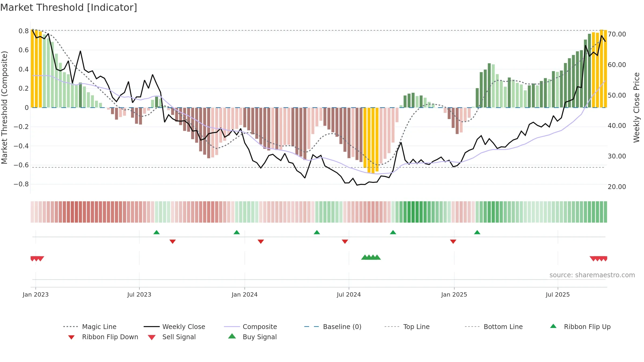The width and height of the screenshot is (644, 362).
Task: Click the 70.00 right axis price label
Action: 617,34
